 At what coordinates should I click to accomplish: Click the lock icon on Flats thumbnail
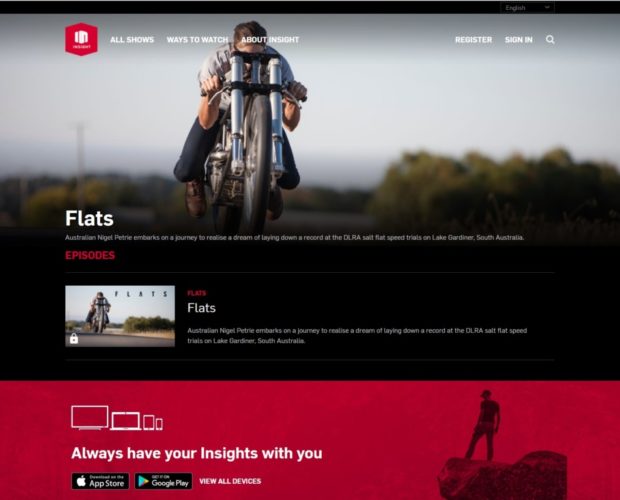[74, 339]
